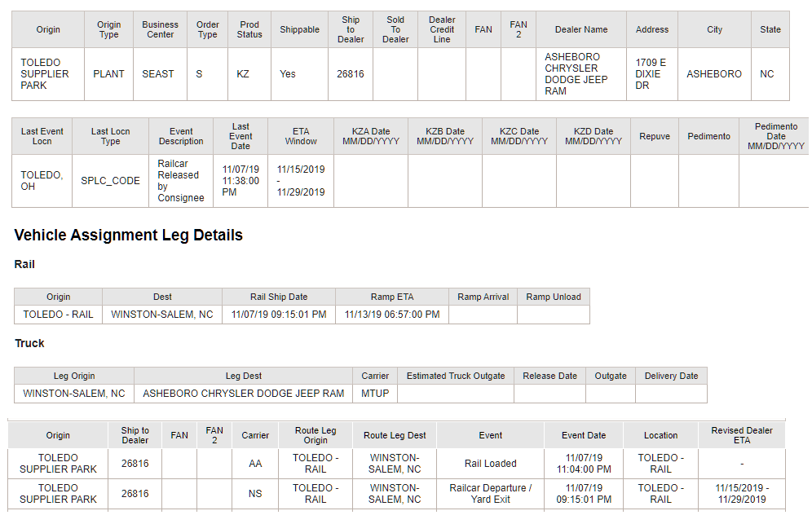Click the ETA window 11/15/2019 - 11/29/2019 cell

pyautogui.click(x=300, y=181)
